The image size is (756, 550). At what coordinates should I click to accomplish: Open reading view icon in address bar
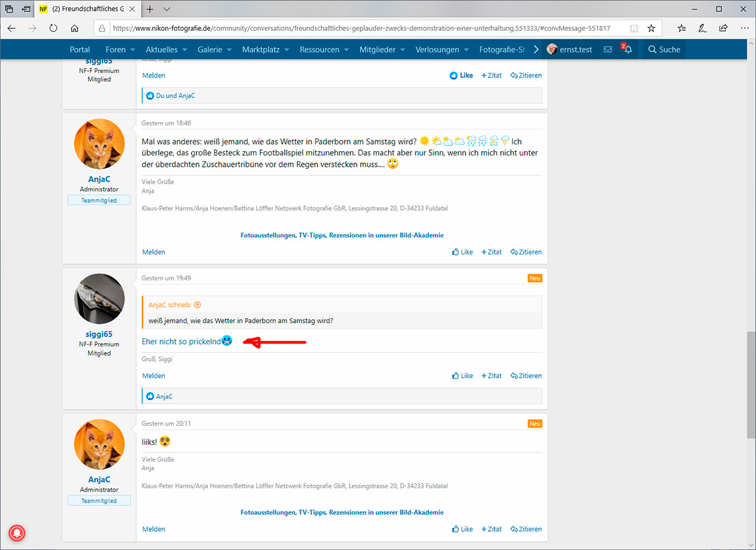click(633, 28)
